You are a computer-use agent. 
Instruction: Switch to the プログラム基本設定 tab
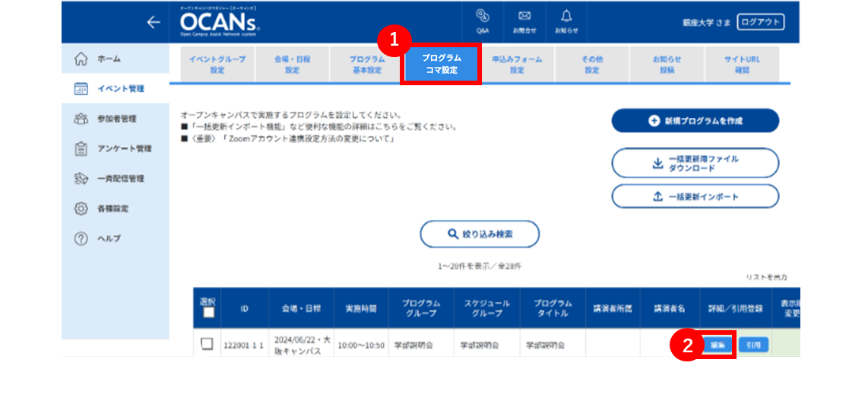click(367, 65)
